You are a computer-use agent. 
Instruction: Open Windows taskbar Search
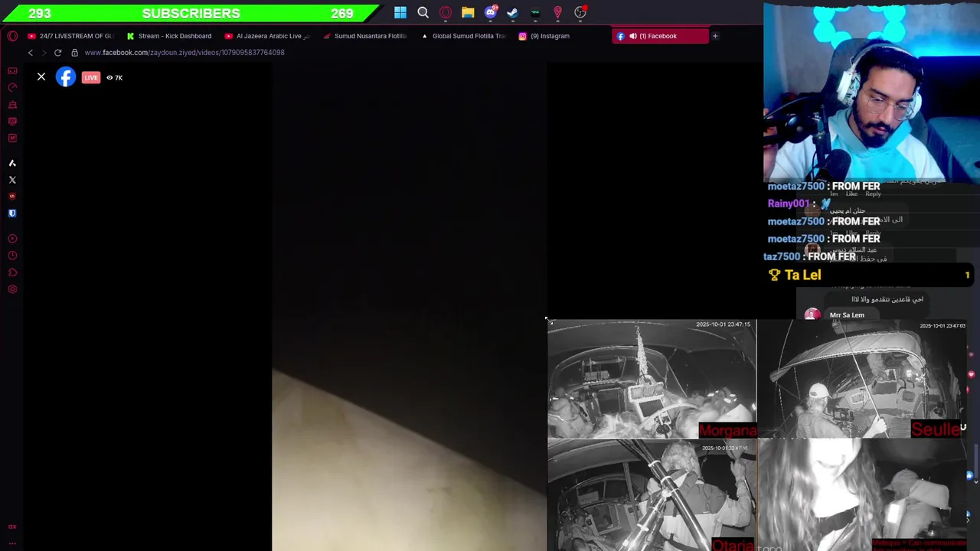pos(423,12)
